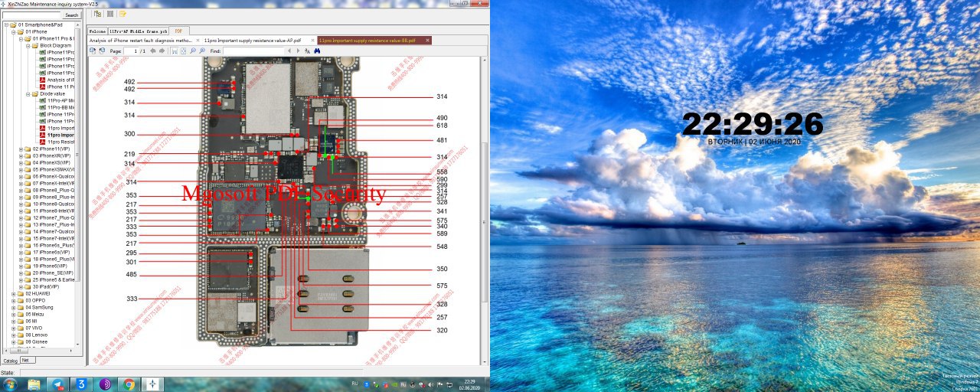
Task: Find previous match arrow in PDF toolbar
Action: point(289,51)
